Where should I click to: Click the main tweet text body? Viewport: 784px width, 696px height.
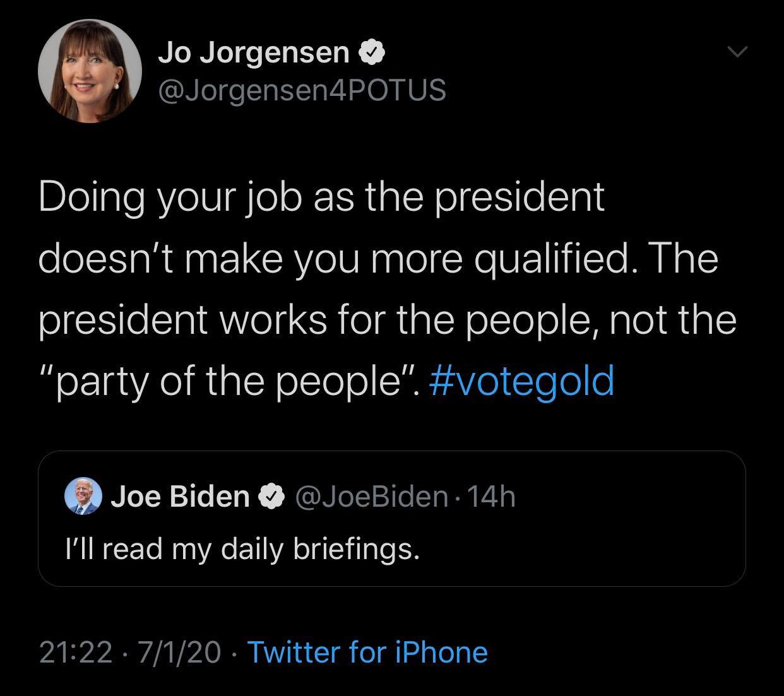pos(388,290)
